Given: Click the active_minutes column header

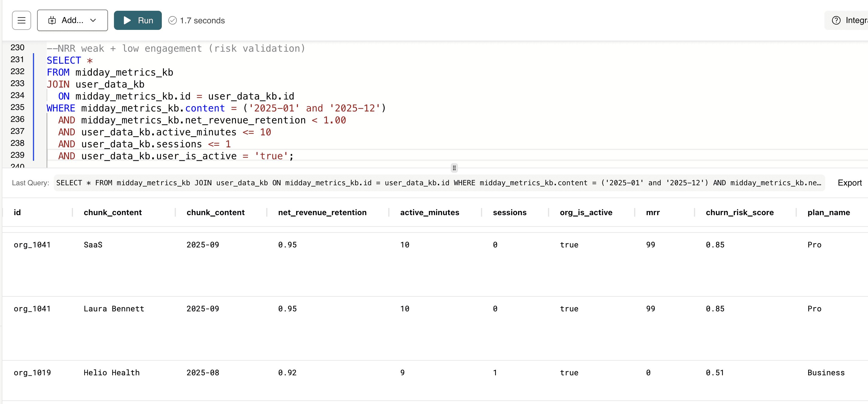Looking at the screenshot, I should (x=429, y=212).
